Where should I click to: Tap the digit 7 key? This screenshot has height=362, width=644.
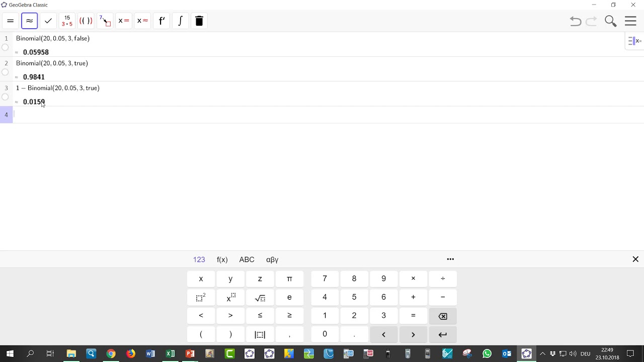(325, 279)
